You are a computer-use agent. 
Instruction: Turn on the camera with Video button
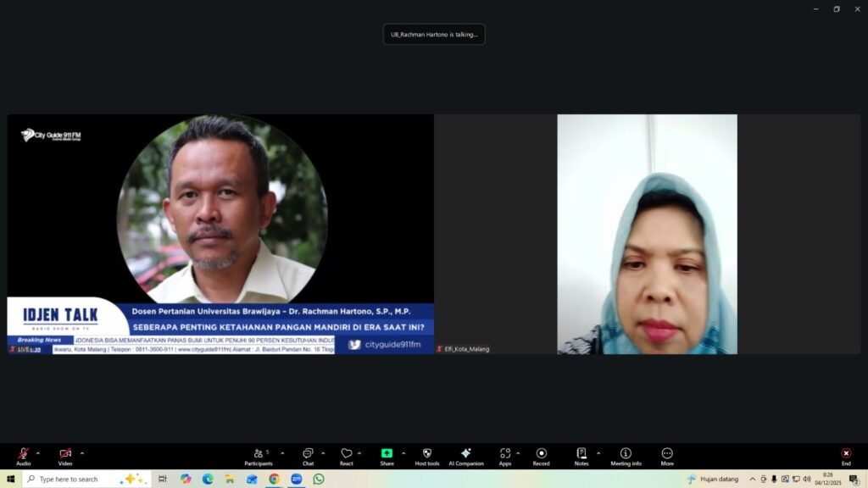[65, 455]
